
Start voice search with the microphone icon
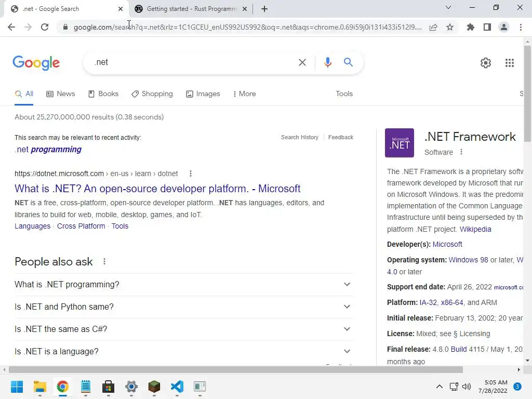(x=327, y=62)
